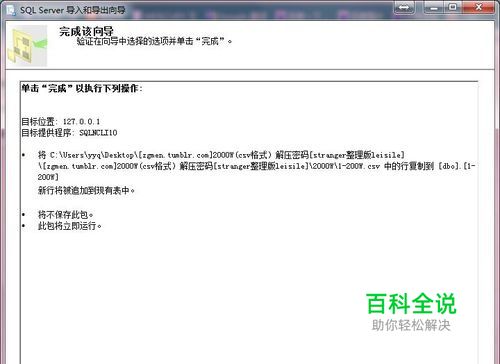Image resolution: width=500 pixels, height=364 pixels.
Task: Close the SQL Server wizard window
Action: pos(479,7)
